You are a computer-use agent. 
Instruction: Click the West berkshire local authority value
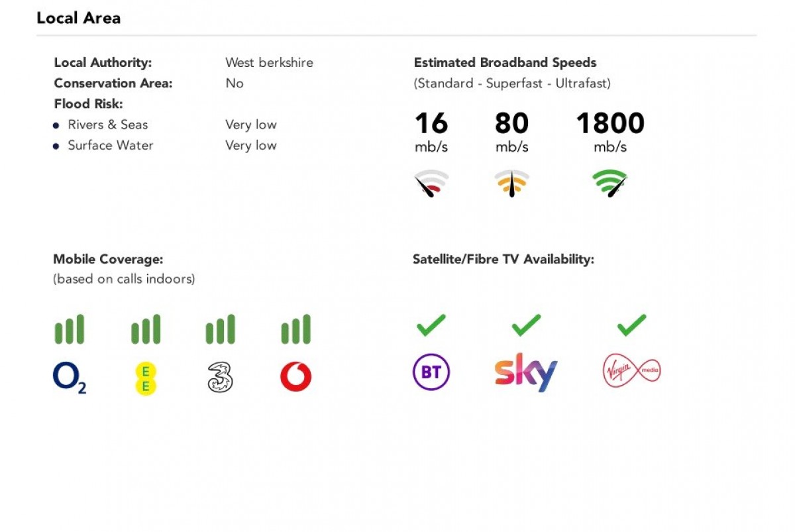tap(269, 63)
